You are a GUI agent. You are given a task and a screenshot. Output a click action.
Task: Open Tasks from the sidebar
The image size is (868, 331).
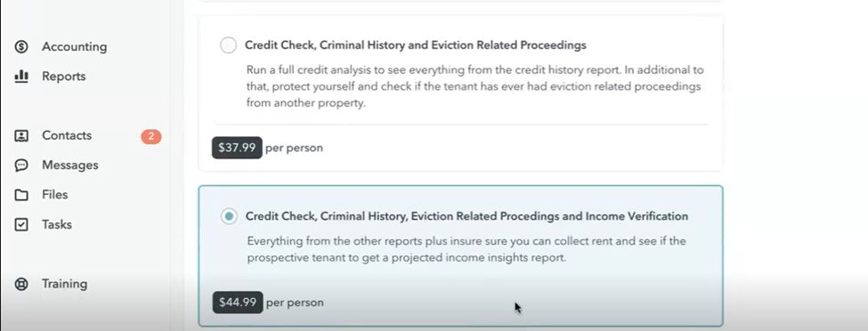pos(57,225)
